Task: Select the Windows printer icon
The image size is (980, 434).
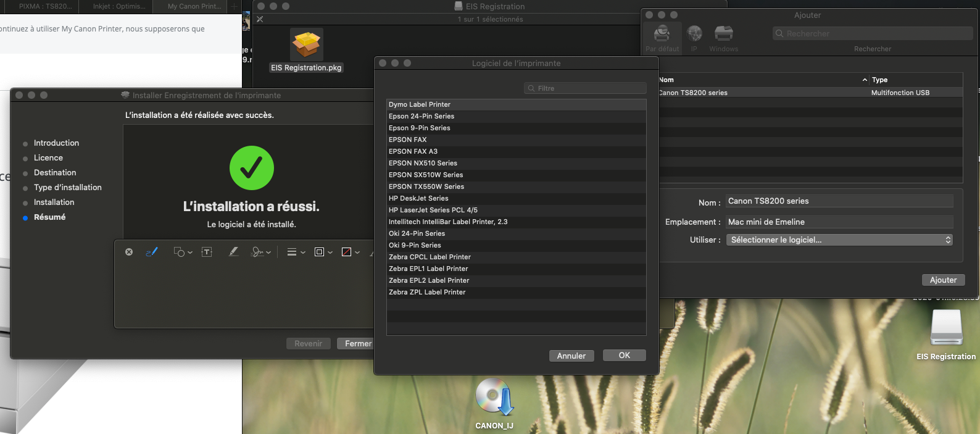Action: click(723, 38)
